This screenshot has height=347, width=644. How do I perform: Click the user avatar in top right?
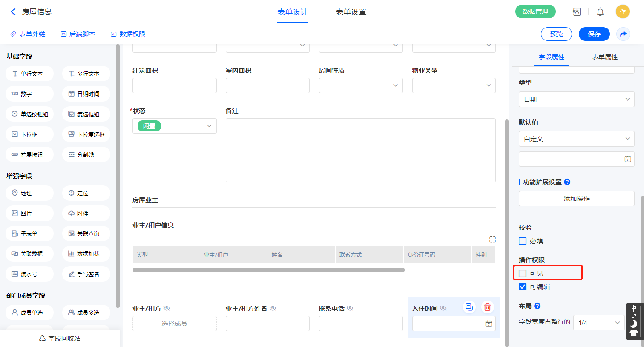pyautogui.click(x=622, y=12)
